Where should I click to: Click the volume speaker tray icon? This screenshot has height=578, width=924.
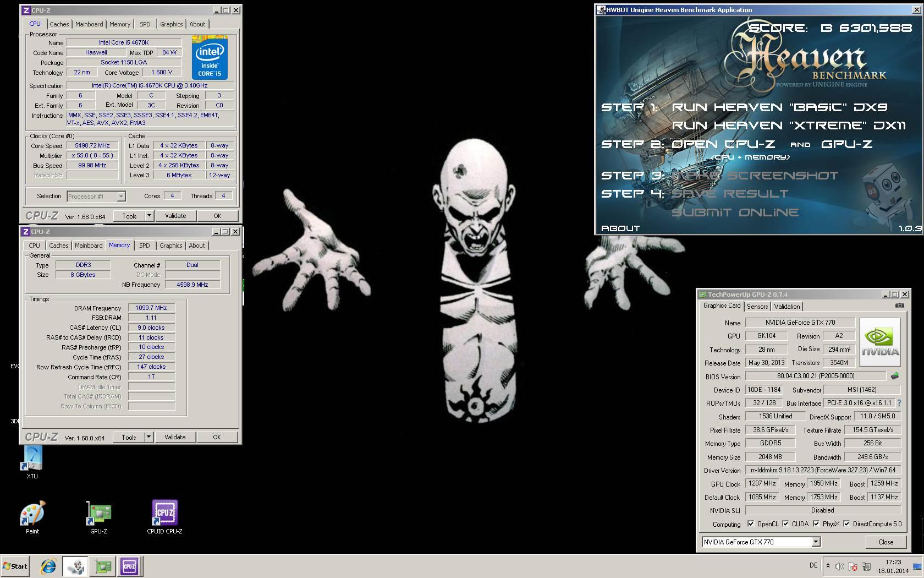[x=840, y=566]
